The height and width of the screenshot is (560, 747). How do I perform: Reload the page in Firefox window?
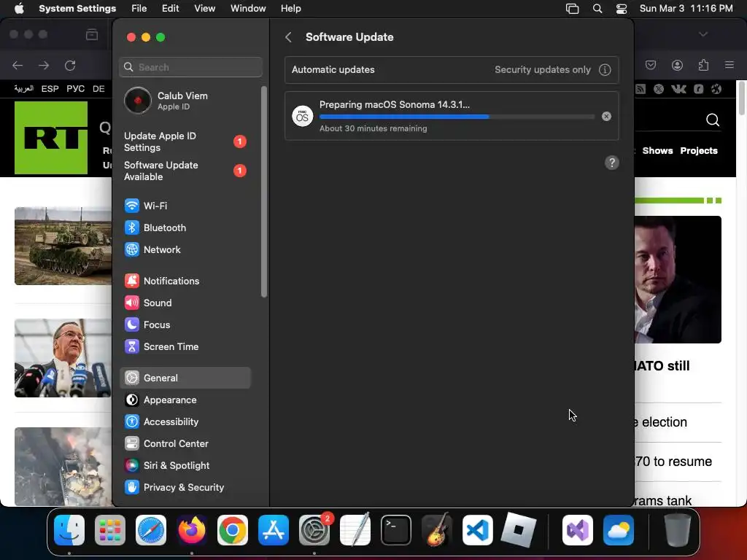click(70, 65)
